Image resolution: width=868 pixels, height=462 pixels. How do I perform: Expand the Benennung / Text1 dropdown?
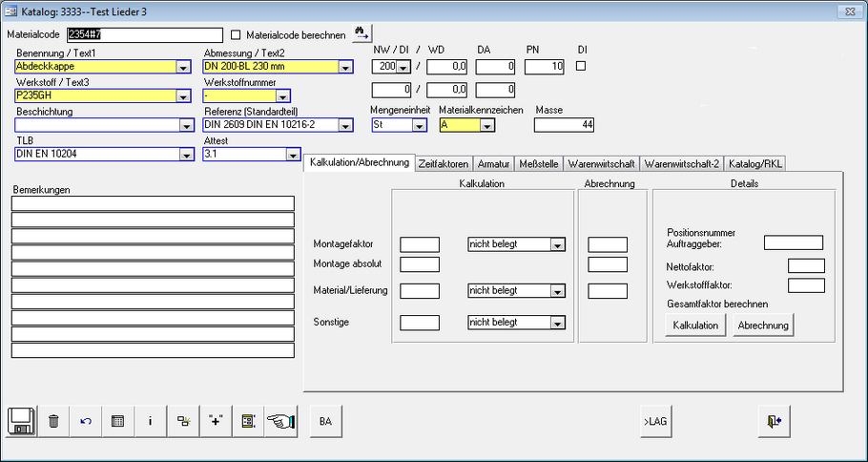(182, 68)
